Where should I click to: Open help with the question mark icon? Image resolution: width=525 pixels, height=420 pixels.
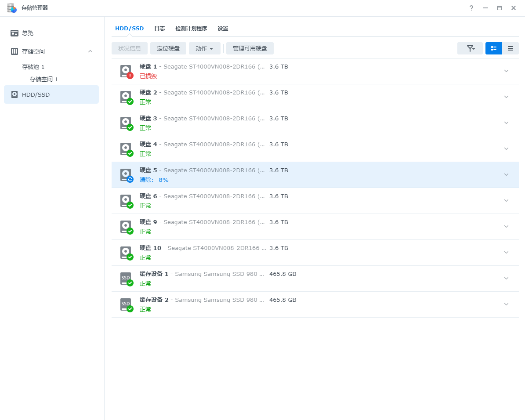pos(471,8)
